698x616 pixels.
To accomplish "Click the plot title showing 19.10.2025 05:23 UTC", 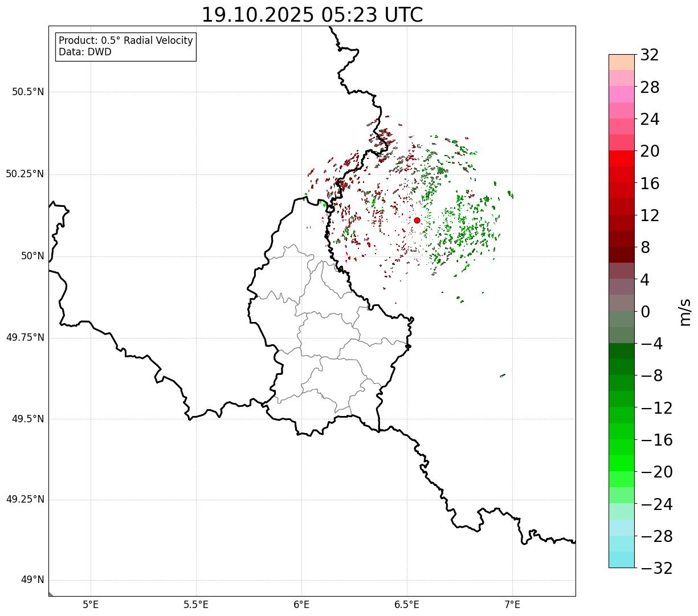I will tap(312, 15).
